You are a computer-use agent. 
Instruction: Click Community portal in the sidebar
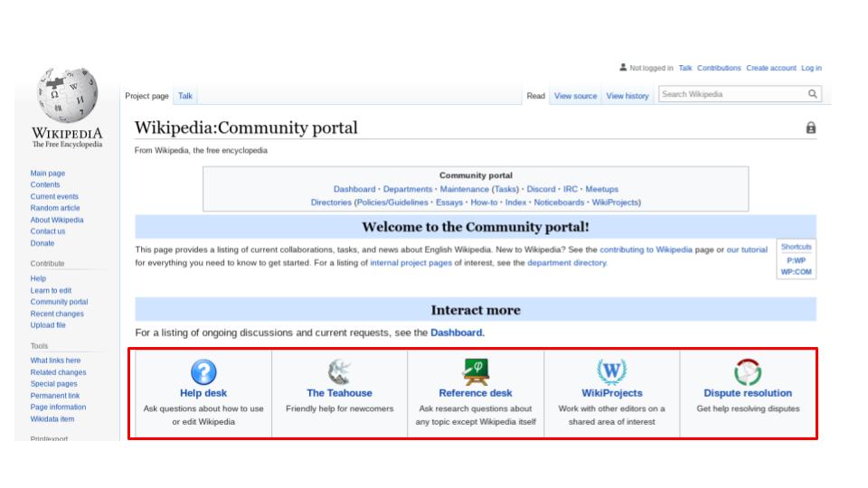[60, 302]
